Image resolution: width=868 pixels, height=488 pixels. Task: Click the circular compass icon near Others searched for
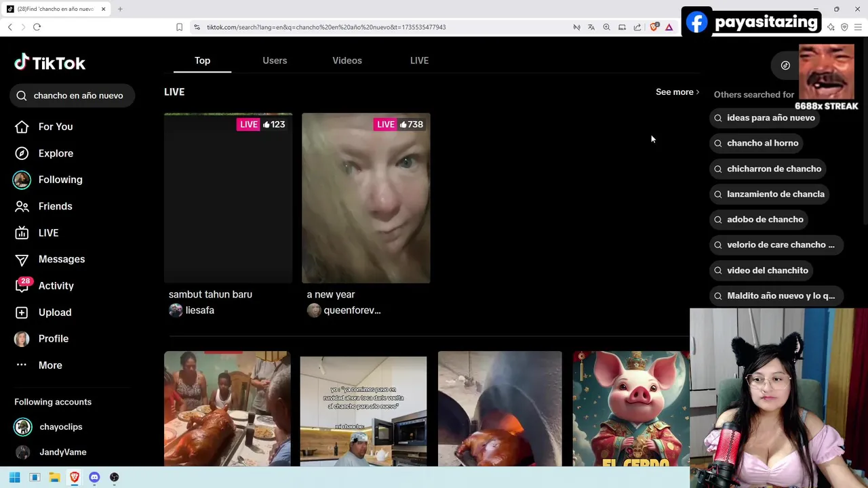[785, 65]
